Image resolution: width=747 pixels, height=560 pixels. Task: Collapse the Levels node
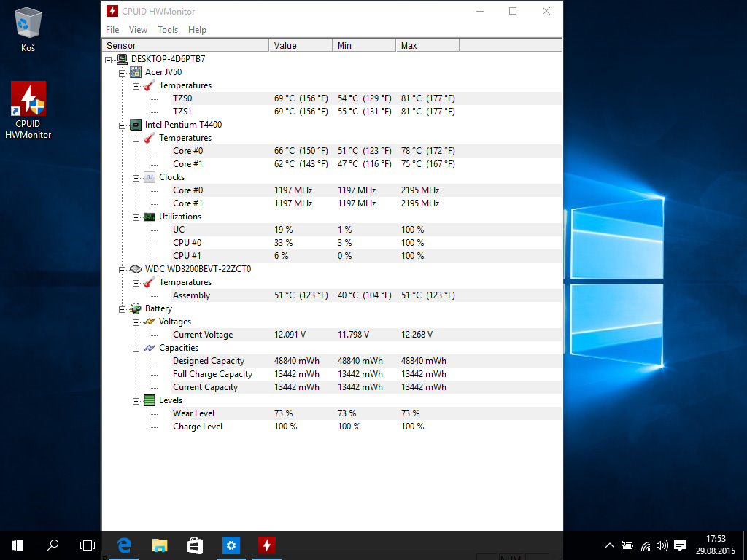136,401
